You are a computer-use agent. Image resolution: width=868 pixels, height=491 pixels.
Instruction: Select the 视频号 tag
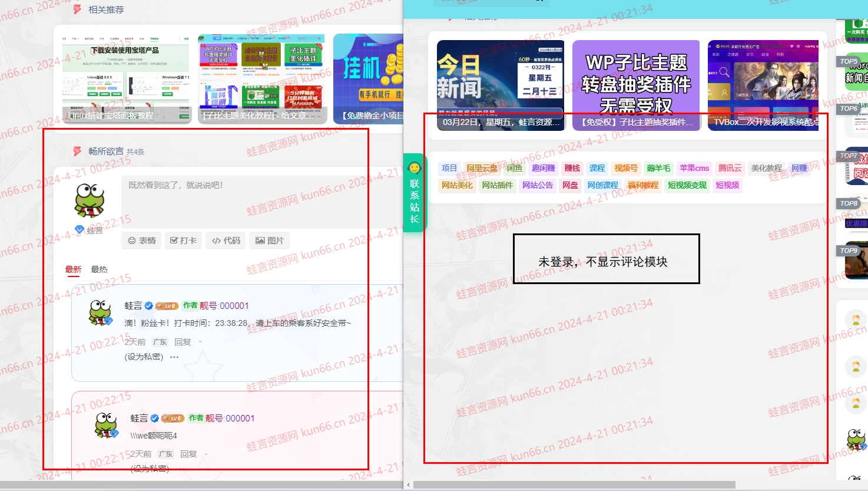(x=626, y=168)
